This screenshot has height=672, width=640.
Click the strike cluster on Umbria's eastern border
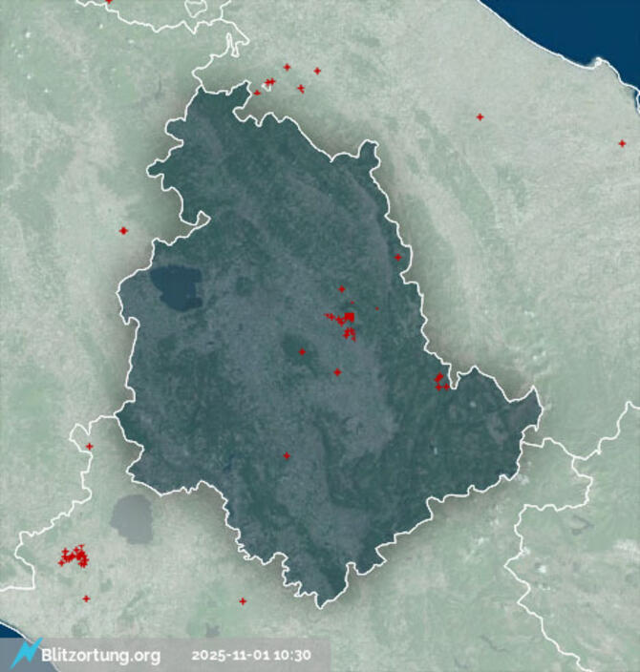click(x=439, y=381)
